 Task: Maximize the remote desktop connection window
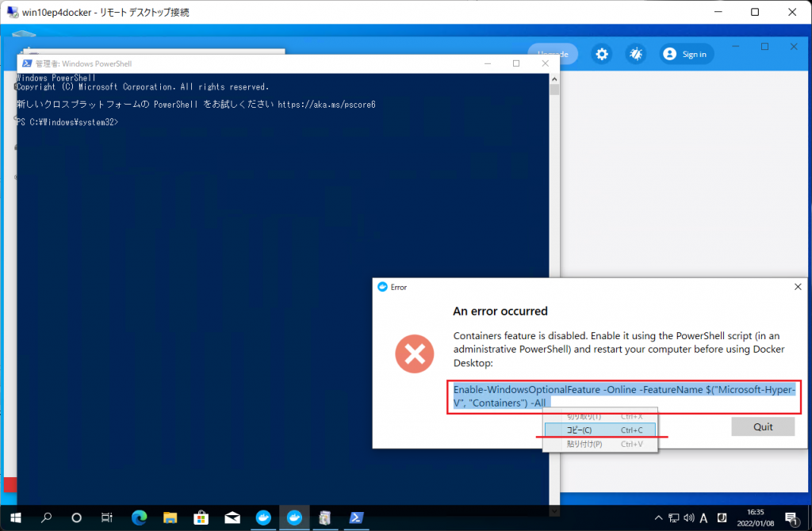point(755,12)
